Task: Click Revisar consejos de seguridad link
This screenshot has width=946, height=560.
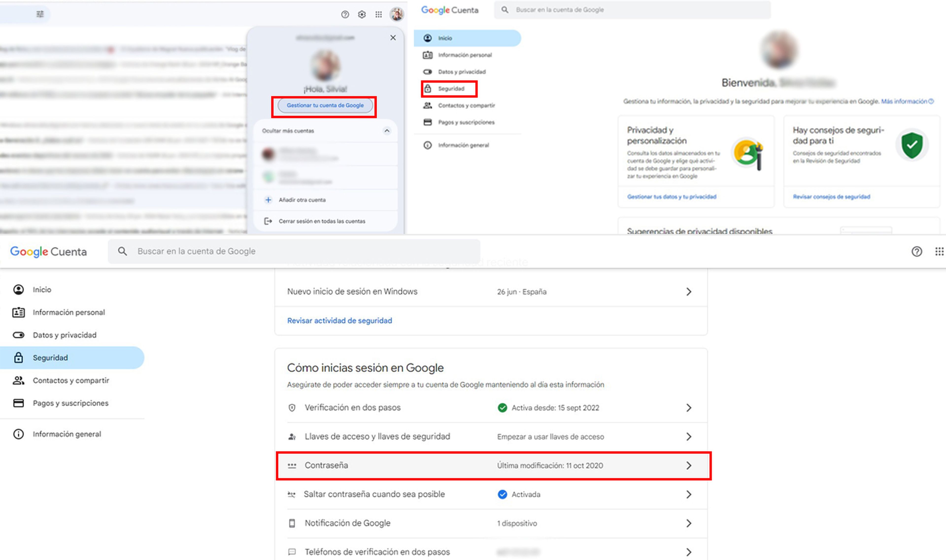Action: pos(831,197)
